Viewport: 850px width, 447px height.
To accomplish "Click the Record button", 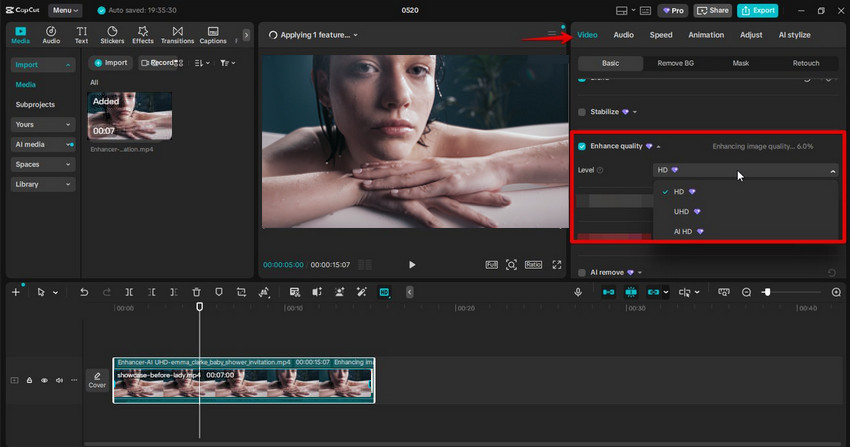I will coord(159,63).
